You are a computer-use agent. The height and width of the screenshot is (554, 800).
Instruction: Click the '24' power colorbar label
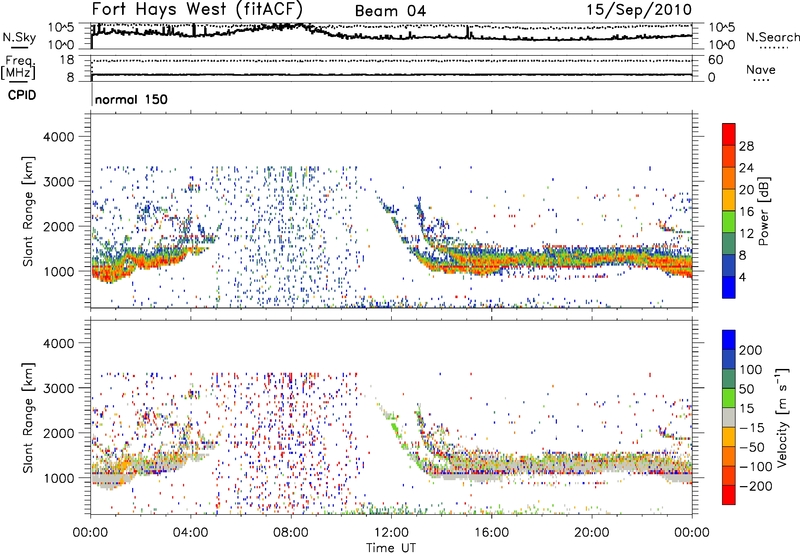click(746, 168)
